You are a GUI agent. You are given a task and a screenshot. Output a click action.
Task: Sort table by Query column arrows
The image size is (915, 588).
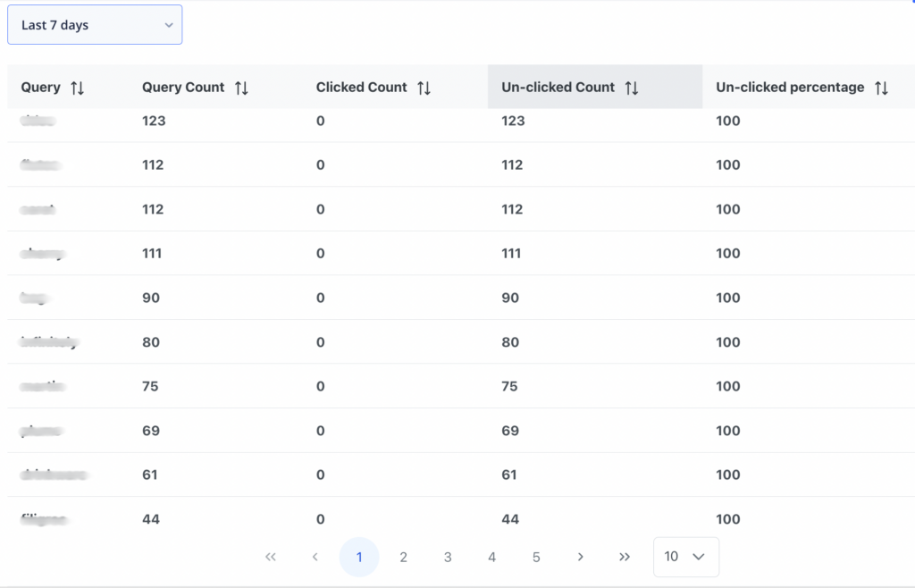(x=78, y=88)
